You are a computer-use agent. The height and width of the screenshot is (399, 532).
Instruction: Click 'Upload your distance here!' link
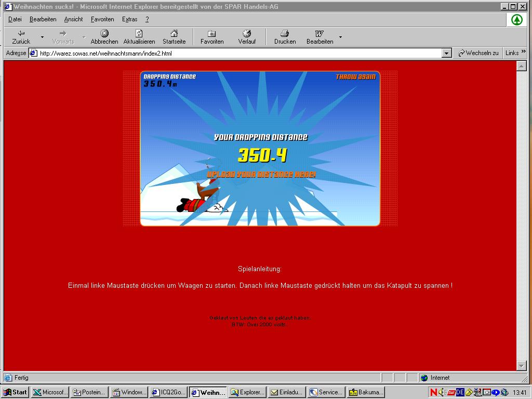[x=261, y=175]
